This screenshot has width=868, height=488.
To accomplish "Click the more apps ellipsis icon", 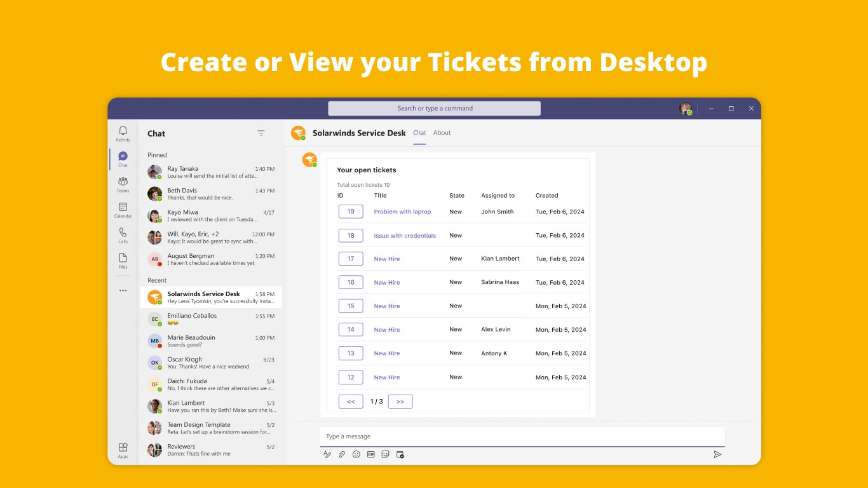I will [x=123, y=290].
